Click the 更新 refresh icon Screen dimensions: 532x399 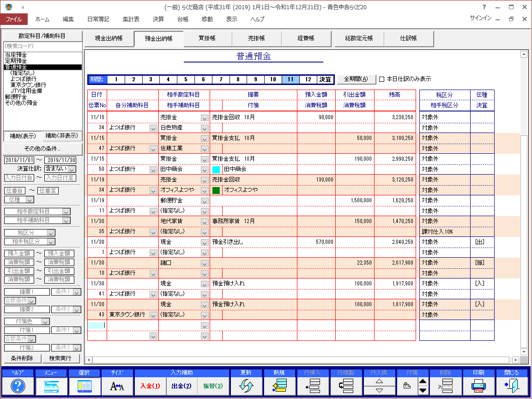point(246,386)
